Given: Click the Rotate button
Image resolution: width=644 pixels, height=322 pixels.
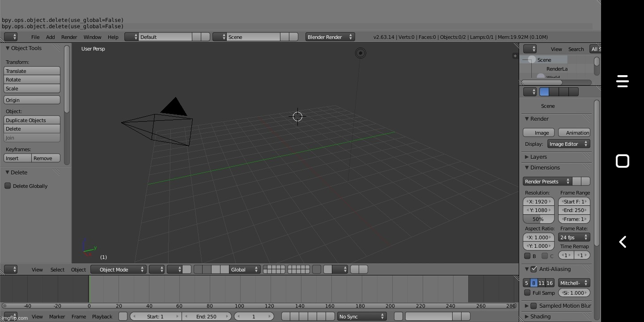Looking at the screenshot, I should pyautogui.click(x=32, y=80).
